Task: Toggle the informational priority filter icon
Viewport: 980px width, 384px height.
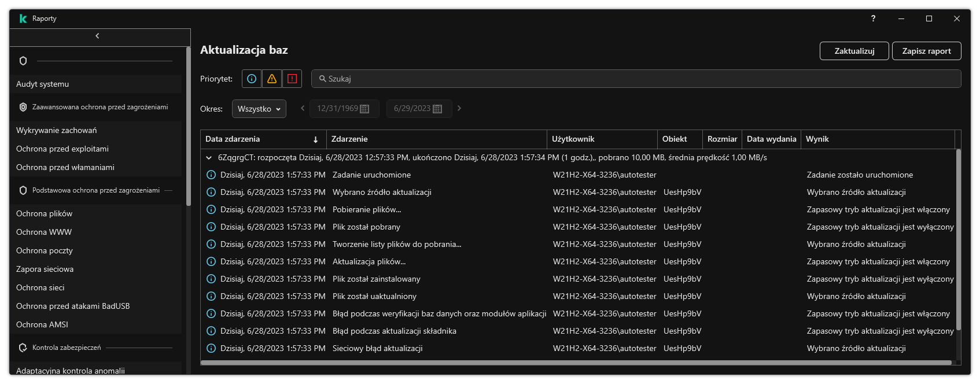Action: 252,79
